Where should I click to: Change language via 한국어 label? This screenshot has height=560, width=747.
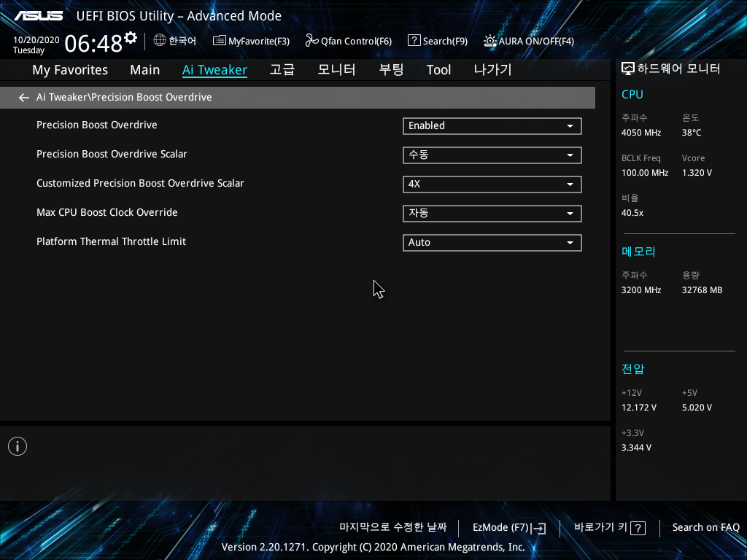pos(182,41)
